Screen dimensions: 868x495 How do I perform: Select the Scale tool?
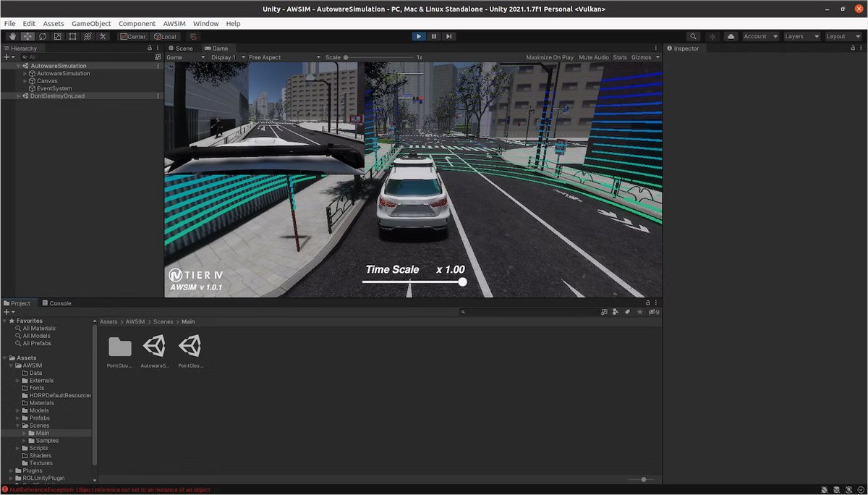coord(58,36)
